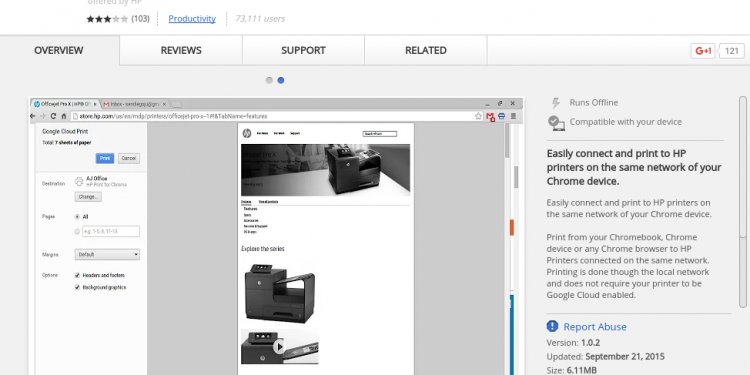Click the 73,111 users text
Image resolution: width=750 pixels, height=375 pixels.
click(260, 19)
